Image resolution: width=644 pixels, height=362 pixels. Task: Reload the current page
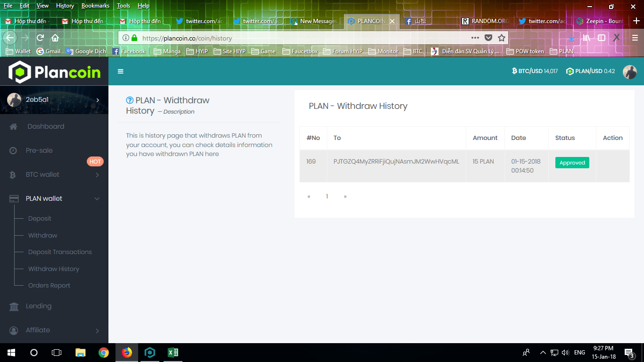click(41, 38)
